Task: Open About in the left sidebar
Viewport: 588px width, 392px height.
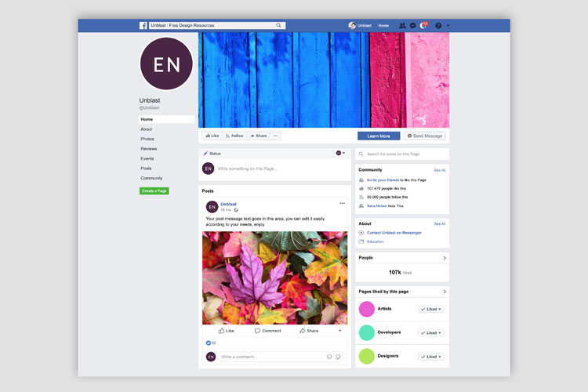Action: pos(147,129)
